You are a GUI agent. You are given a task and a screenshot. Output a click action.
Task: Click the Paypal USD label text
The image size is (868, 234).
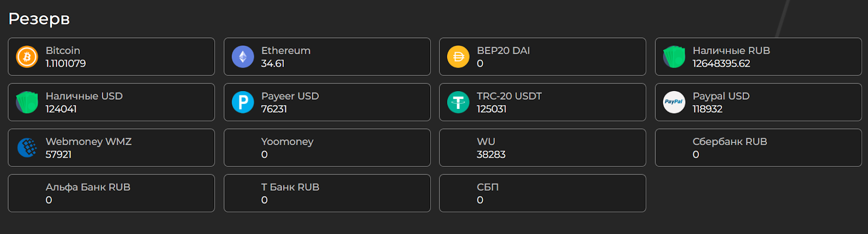click(720, 96)
